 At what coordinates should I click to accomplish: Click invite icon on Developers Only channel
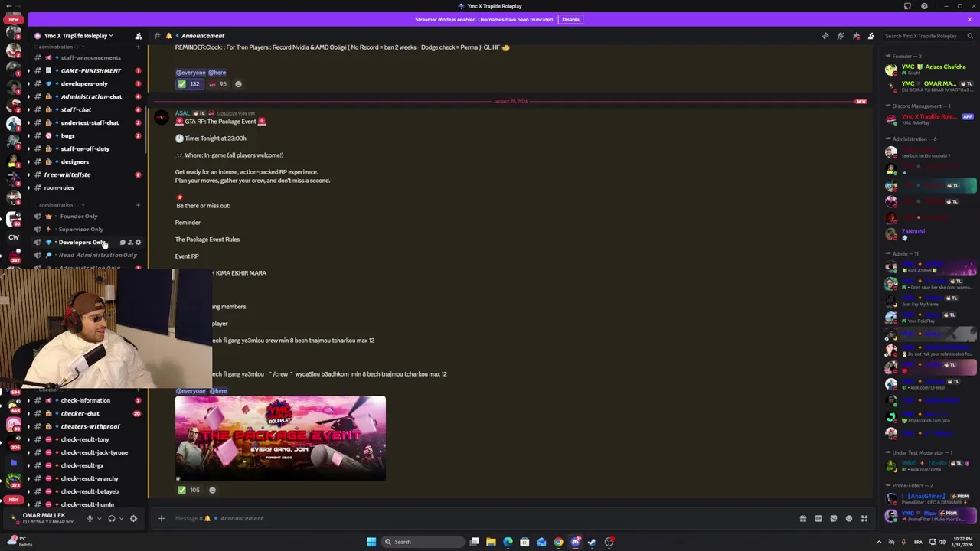tap(130, 242)
